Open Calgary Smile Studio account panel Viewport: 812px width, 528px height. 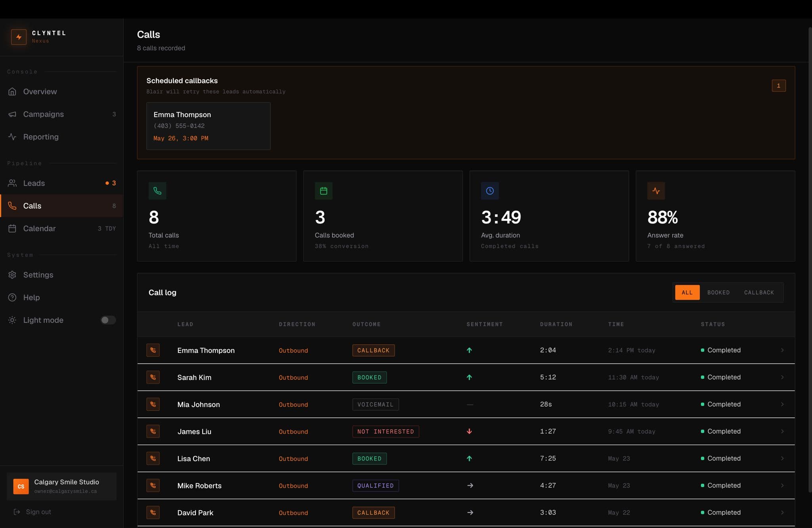click(x=61, y=486)
